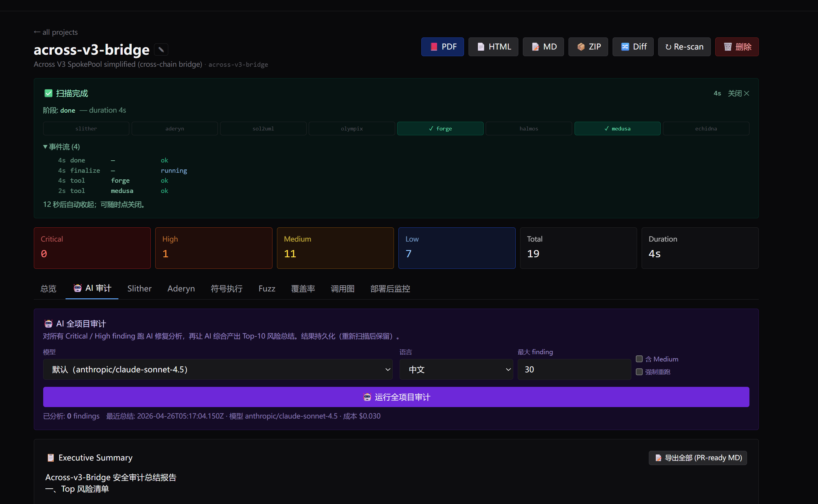This screenshot has width=818, height=504.
Task: Delete project with red 删除 button
Action: pos(737,47)
